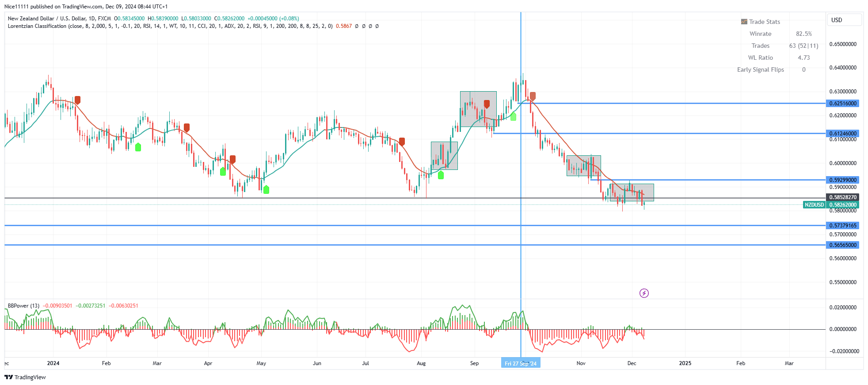Click the Trades 63 (52|11) value
The width and height of the screenshot is (868, 385).
[x=804, y=46]
